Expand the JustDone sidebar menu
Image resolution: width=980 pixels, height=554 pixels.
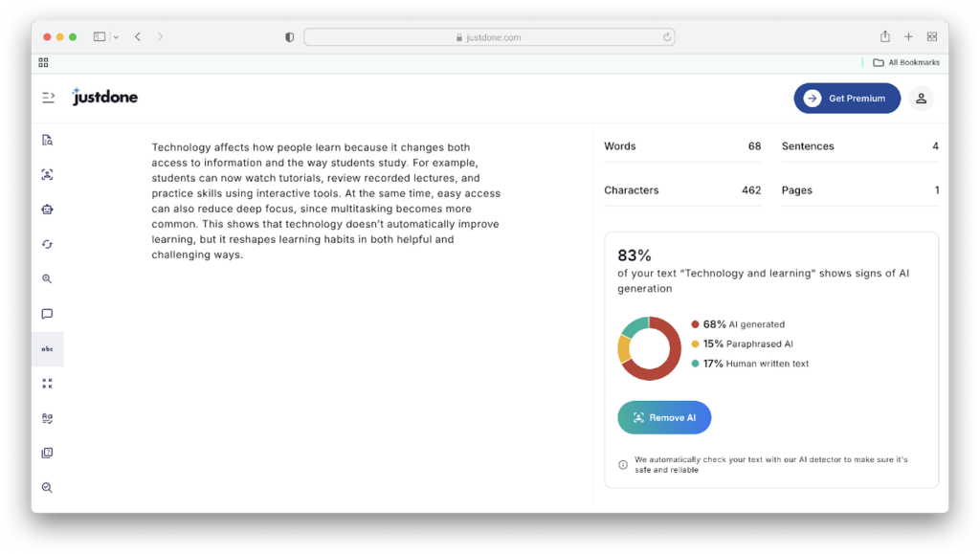(x=48, y=98)
